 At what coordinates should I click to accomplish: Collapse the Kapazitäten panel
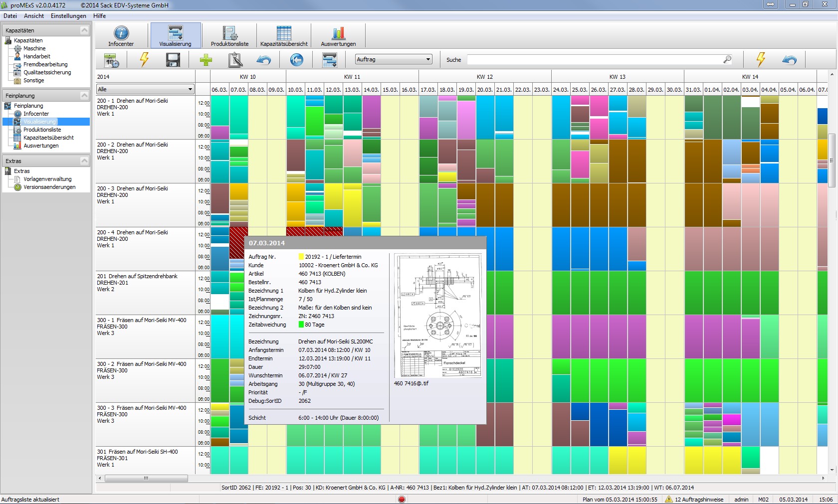click(84, 30)
